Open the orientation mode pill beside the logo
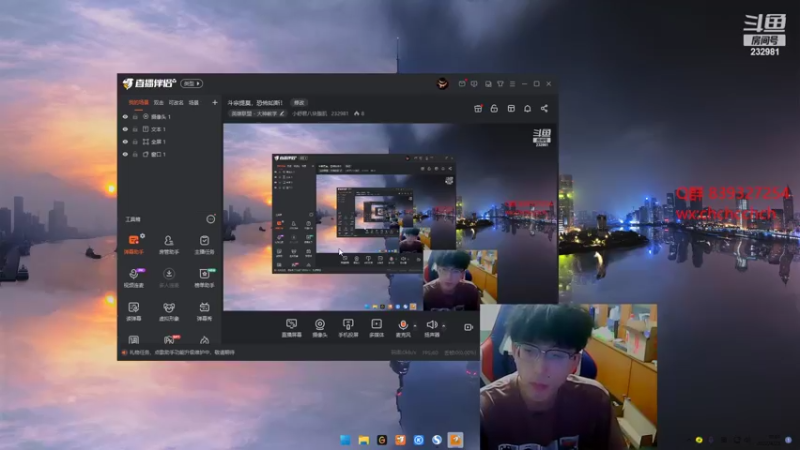This screenshot has width=800, height=450. [x=191, y=84]
